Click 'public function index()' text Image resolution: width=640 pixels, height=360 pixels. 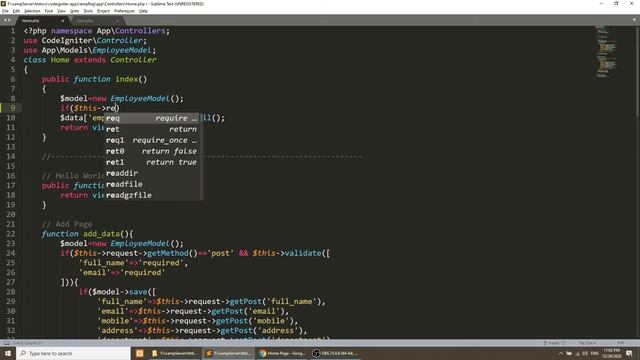(94, 79)
